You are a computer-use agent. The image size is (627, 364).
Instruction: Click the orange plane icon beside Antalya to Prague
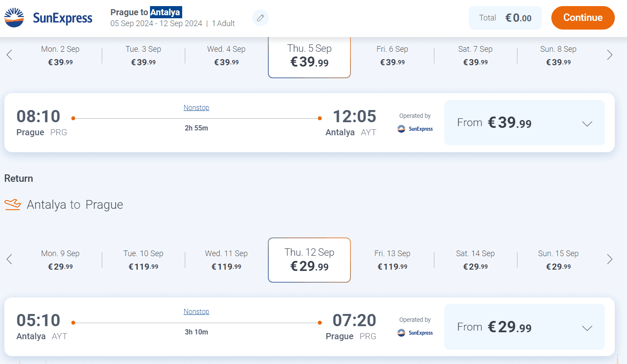pos(13,204)
